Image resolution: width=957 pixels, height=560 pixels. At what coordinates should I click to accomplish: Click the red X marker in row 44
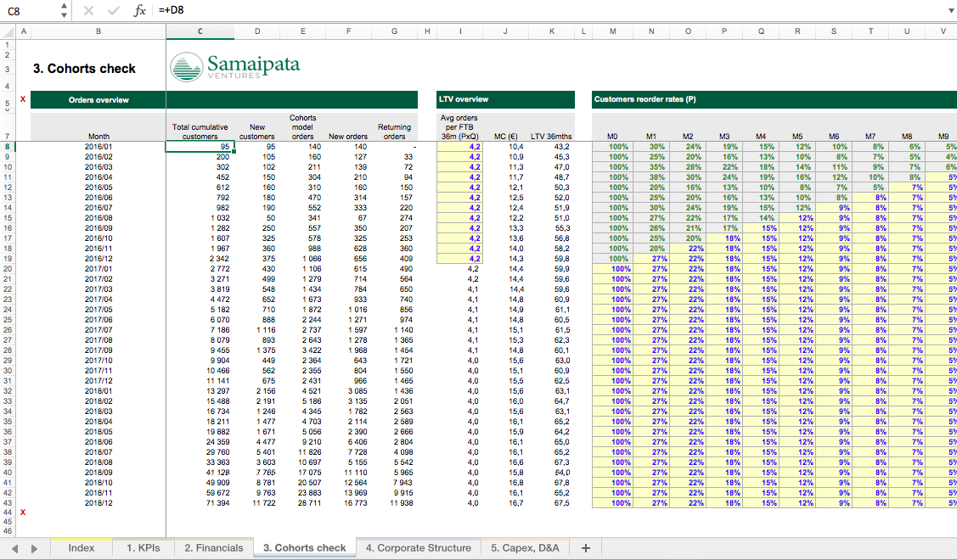[x=23, y=512]
